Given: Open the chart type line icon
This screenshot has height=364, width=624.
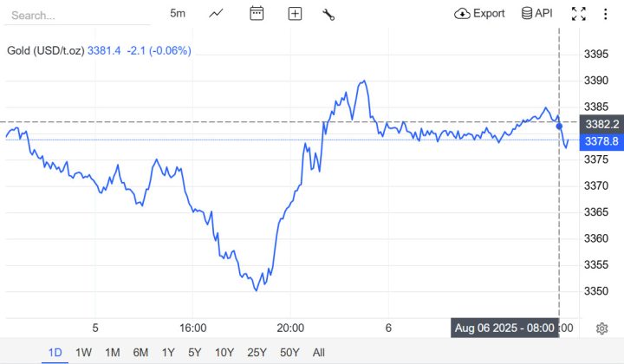Looking at the screenshot, I should (x=217, y=13).
